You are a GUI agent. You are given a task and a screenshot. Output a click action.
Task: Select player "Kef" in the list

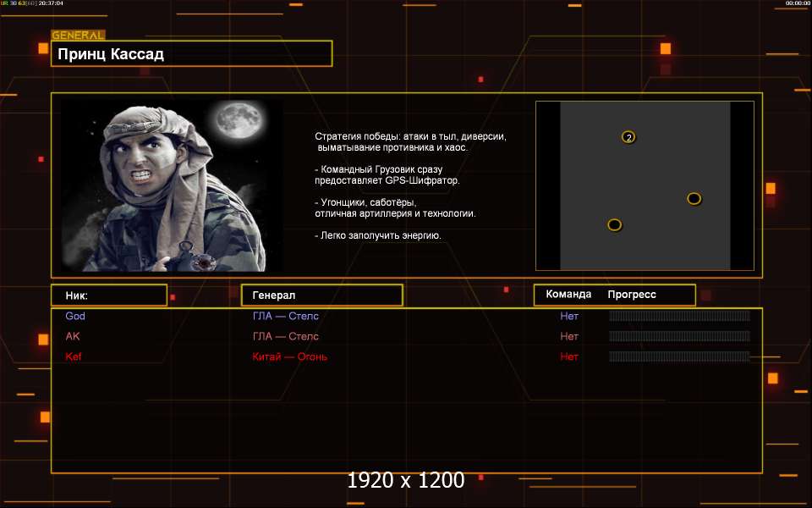[x=74, y=357]
